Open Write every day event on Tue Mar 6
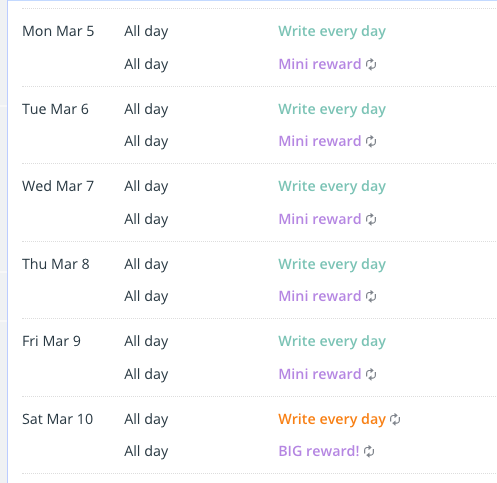The height and width of the screenshot is (483, 497). point(332,110)
